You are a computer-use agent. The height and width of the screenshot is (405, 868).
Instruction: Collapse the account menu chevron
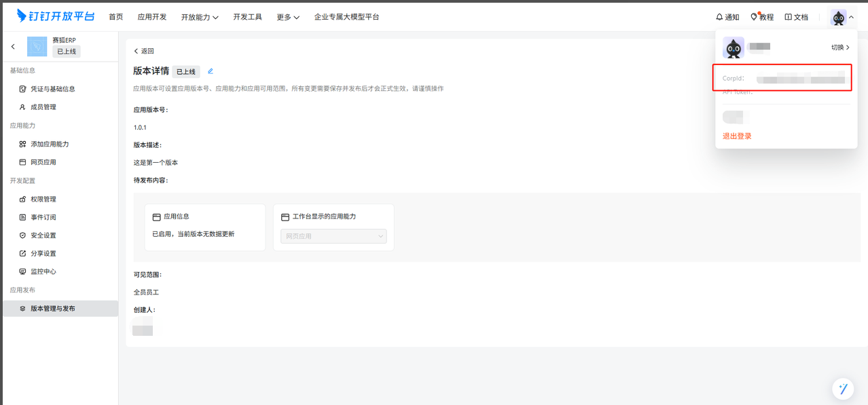852,17
